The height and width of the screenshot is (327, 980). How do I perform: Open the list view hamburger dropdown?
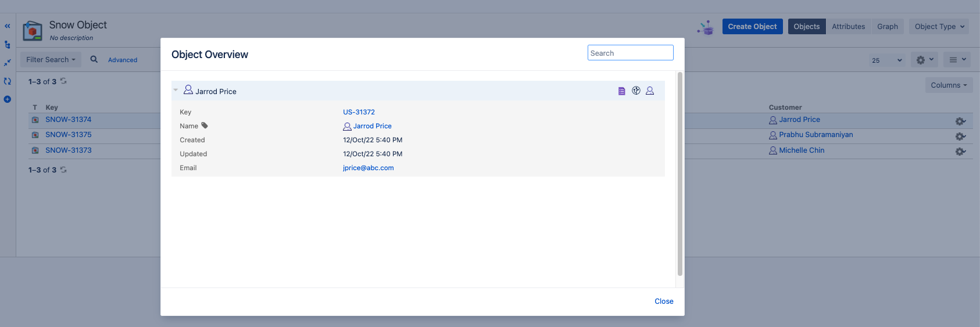tap(957, 59)
